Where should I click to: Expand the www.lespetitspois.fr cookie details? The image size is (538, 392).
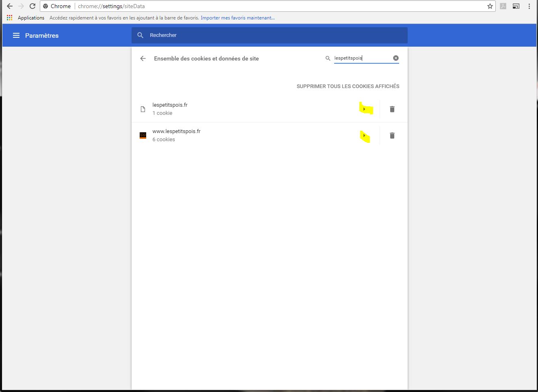click(x=364, y=136)
